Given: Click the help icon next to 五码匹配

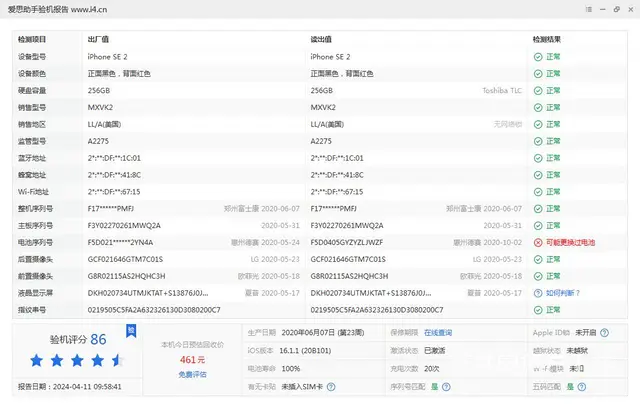Looking at the screenshot, I should click(582, 387).
